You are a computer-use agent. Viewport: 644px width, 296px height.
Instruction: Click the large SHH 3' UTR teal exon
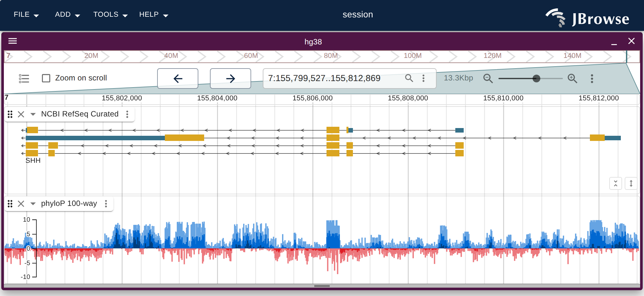coord(95,138)
